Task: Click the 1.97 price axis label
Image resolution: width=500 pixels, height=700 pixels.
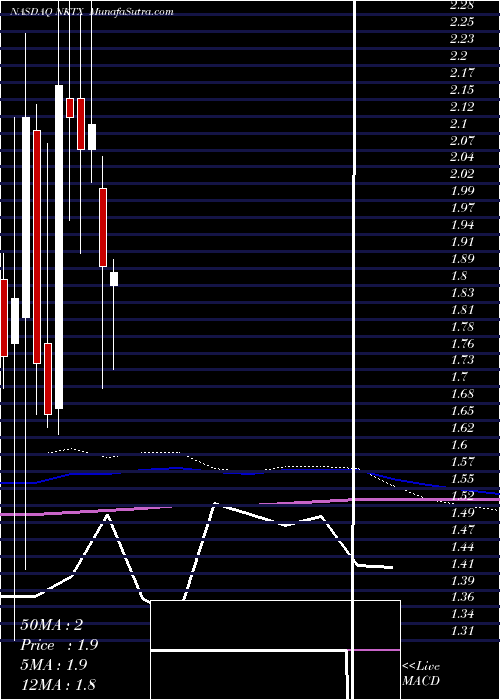Action: [x=462, y=208]
